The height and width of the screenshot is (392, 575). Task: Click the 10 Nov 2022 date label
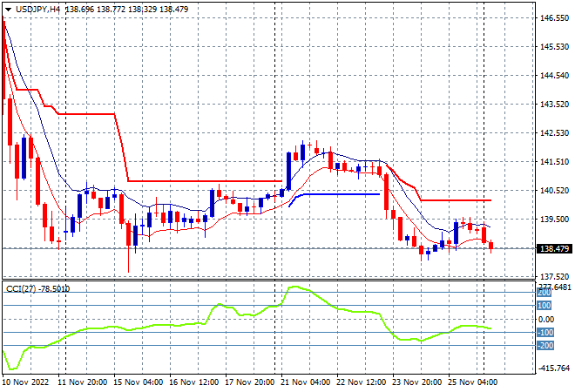pyautogui.click(x=25, y=382)
